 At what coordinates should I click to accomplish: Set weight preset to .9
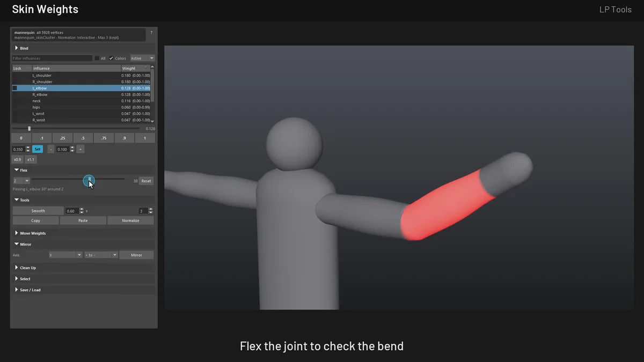tap(124, 138)
